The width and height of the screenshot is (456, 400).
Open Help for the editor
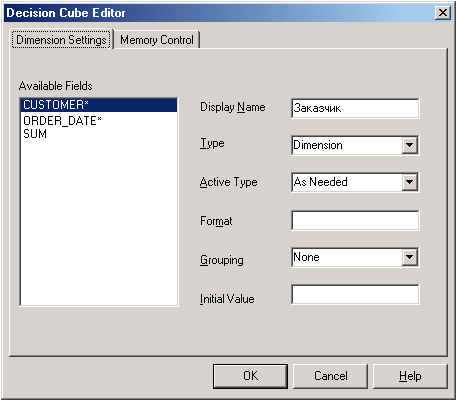(410, 376)
